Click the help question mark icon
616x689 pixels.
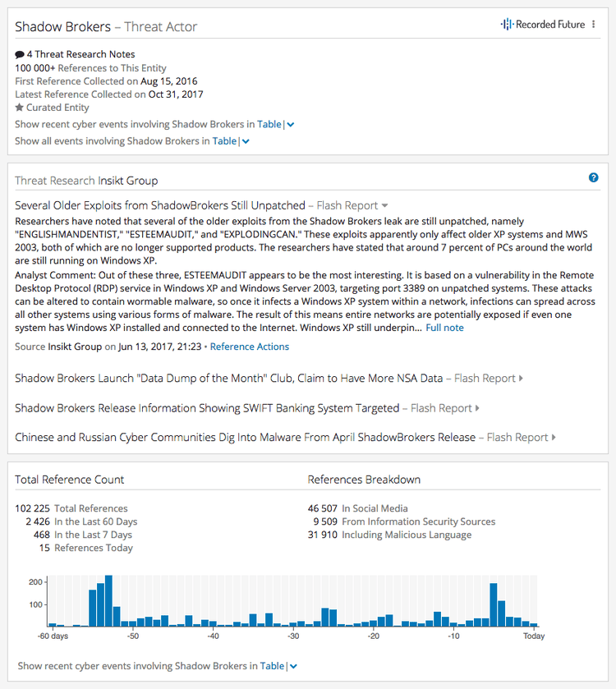click(594, 177)
